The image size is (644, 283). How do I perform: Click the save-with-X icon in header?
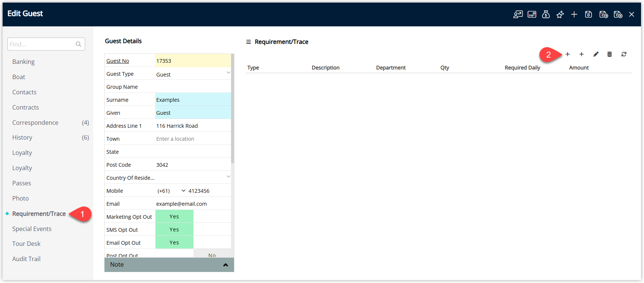coord(618,14)
